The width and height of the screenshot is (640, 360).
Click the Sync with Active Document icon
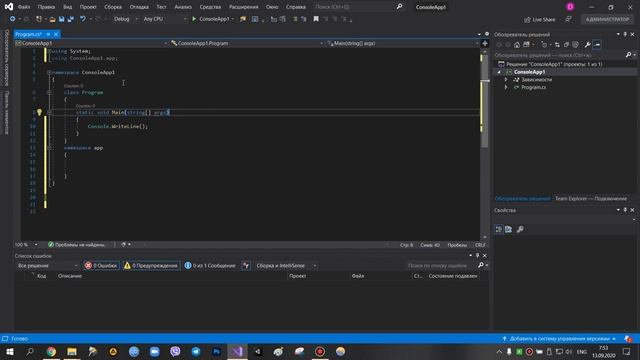[557, 45]
